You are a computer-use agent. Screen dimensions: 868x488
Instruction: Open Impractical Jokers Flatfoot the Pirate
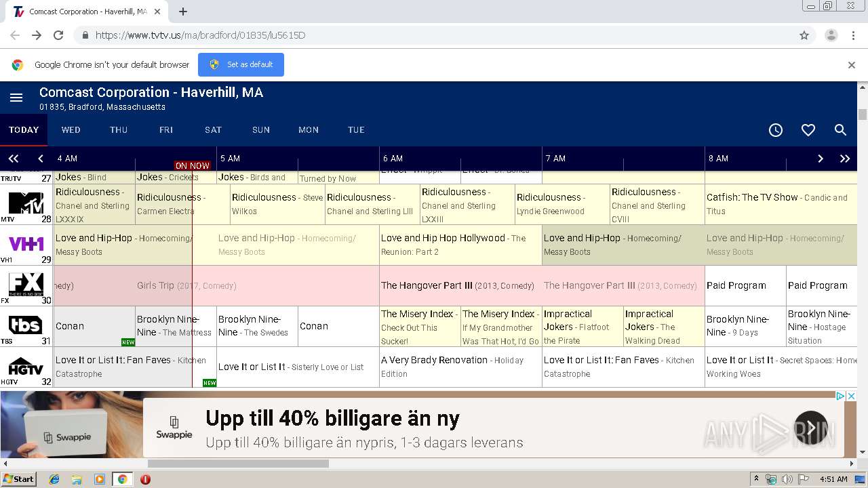pos(583,326)
